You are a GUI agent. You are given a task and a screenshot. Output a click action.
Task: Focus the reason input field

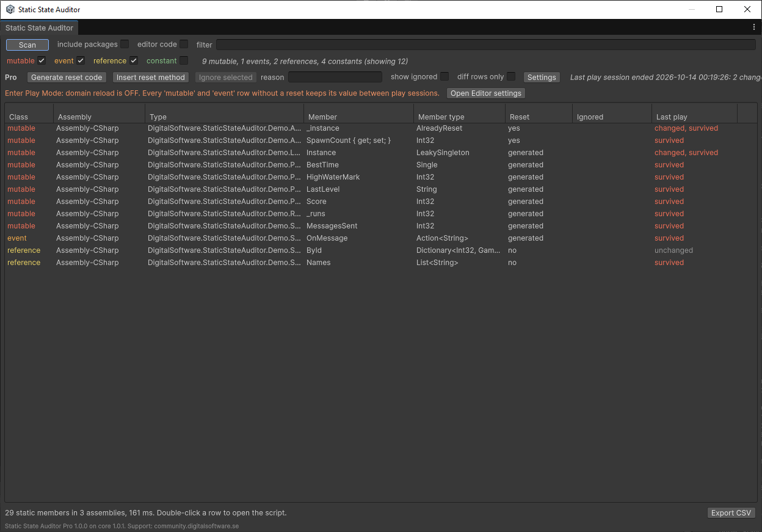pyautogui.click(x=335, y=77)
